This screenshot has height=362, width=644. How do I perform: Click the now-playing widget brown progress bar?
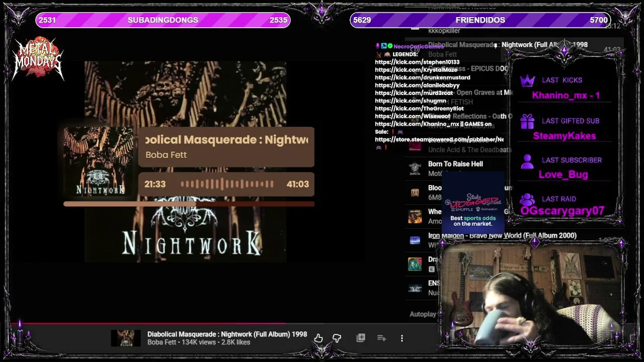[189, 204]
